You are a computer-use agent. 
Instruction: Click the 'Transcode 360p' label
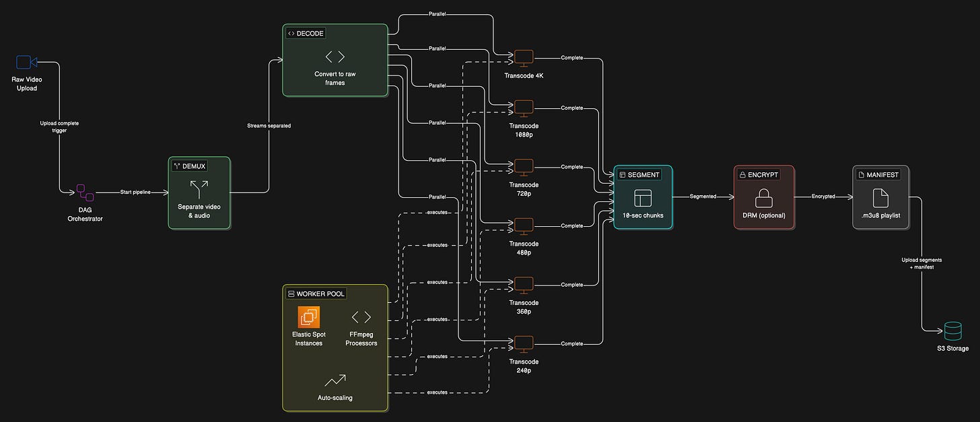coord(524,307)
